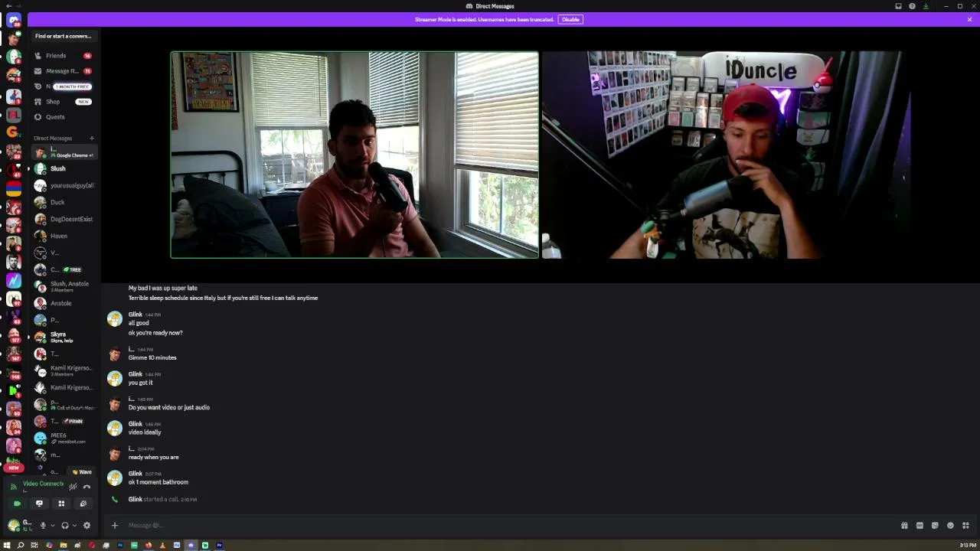Image resolution: width=980 pixels, height=551 pixels.
Task: Open the GIF picker
Action: point(920,526)
